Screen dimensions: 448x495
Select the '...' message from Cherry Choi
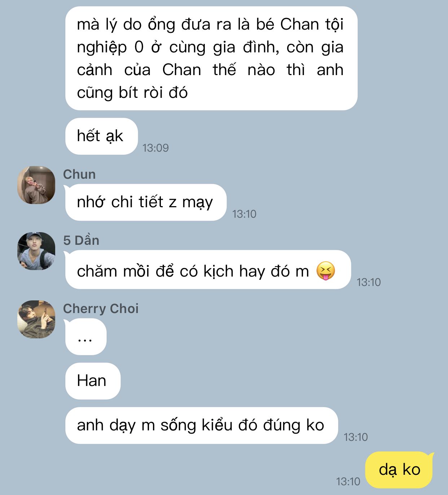[x=85, y=337]
